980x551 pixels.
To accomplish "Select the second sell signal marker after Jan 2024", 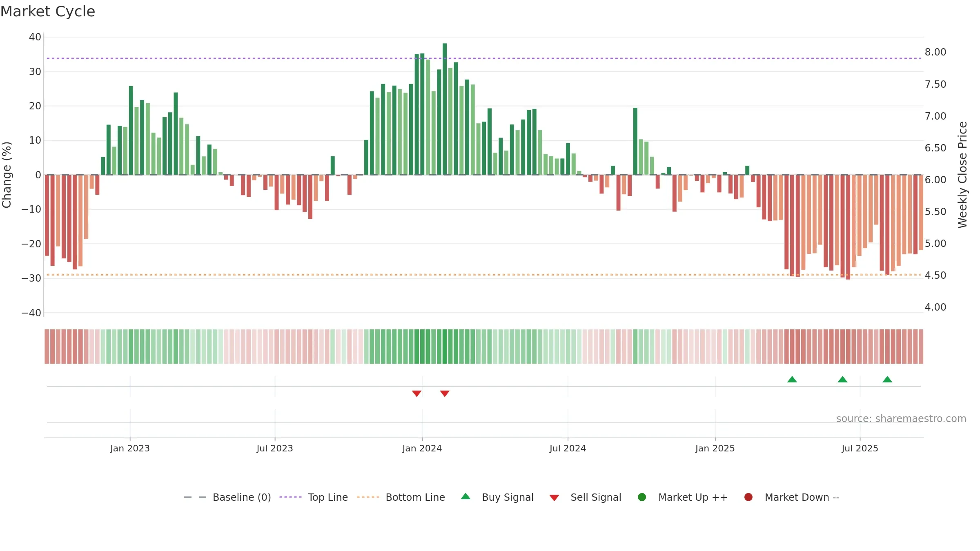I will (x=445, y=393).
